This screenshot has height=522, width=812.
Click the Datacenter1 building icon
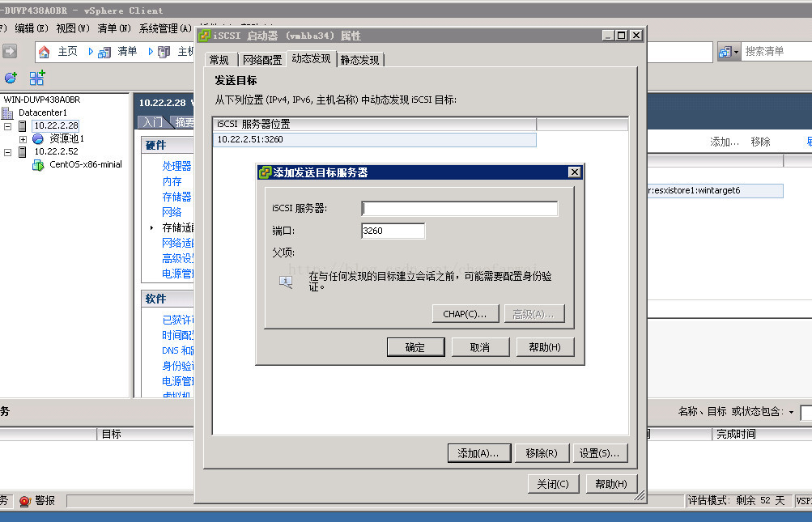[7, 112]
